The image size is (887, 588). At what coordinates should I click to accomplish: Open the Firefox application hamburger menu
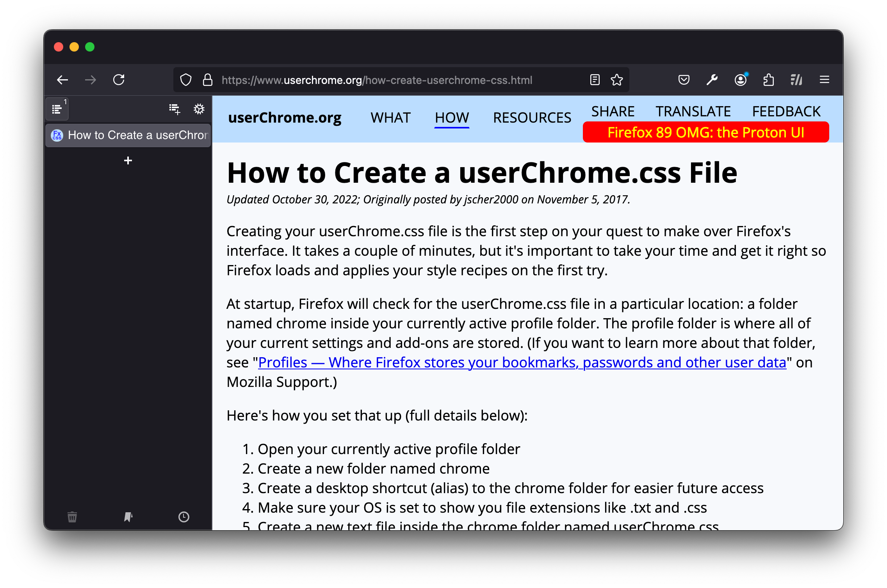point(825,80)
